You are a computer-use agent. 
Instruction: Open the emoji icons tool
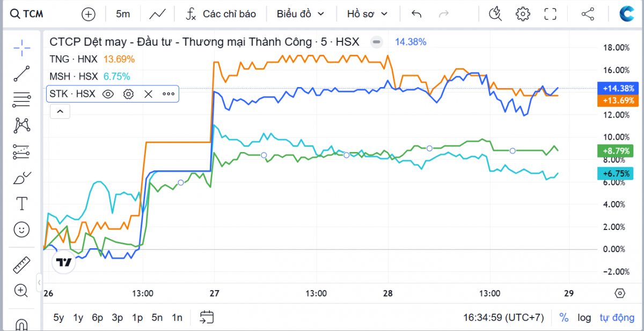pyautogui.click(x=21, y=230)
